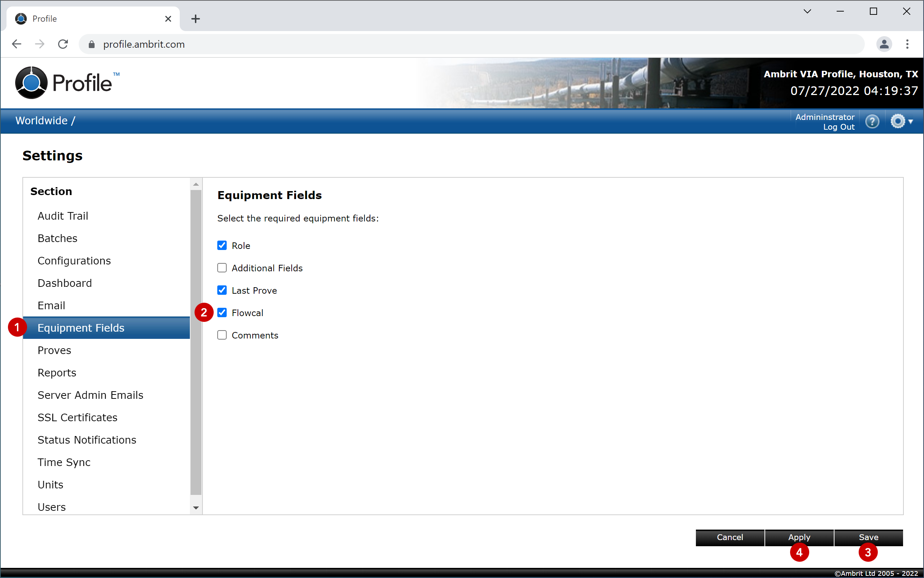The width and height of the screenshot is (924, 578).
Task: Select Equipment Fields section
Action: coord(106,328)
